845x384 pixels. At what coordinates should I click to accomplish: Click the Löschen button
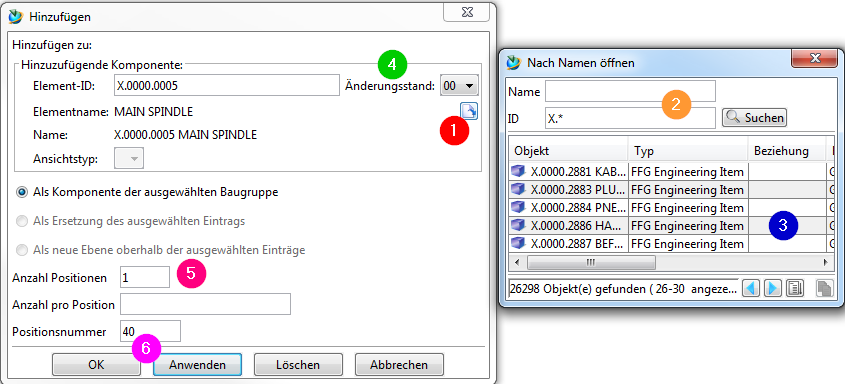click(298, 365)
